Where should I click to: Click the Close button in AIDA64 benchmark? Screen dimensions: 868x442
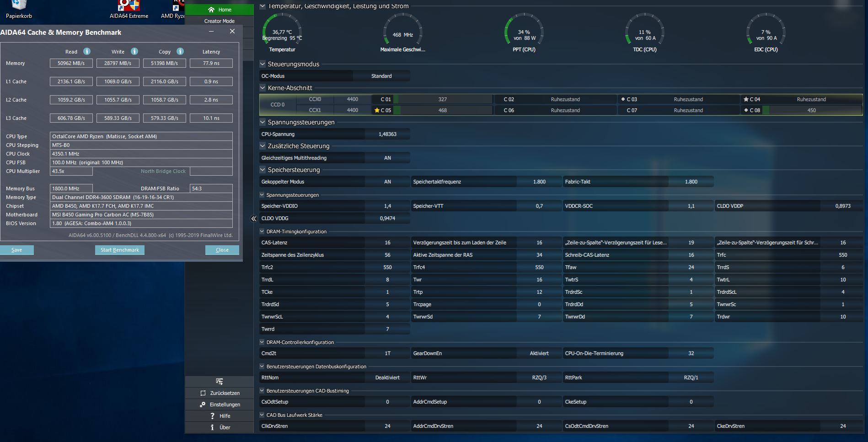[x=222, y=250]
